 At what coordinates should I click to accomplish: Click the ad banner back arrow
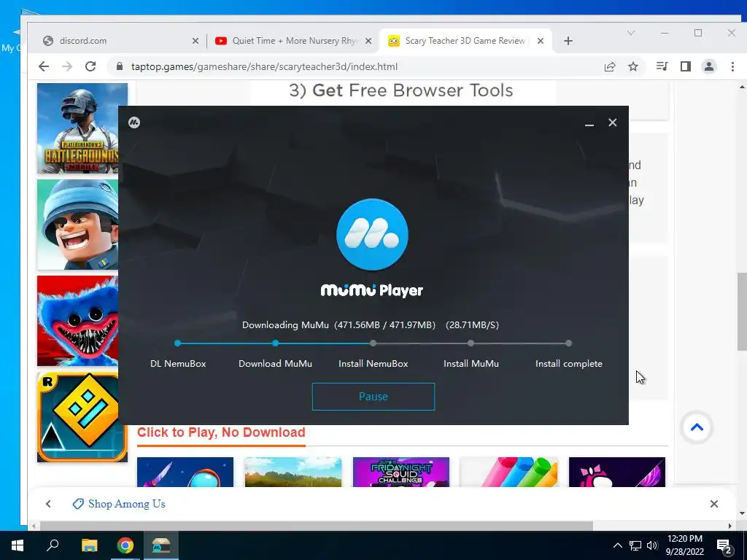click(x=48, y=504)
